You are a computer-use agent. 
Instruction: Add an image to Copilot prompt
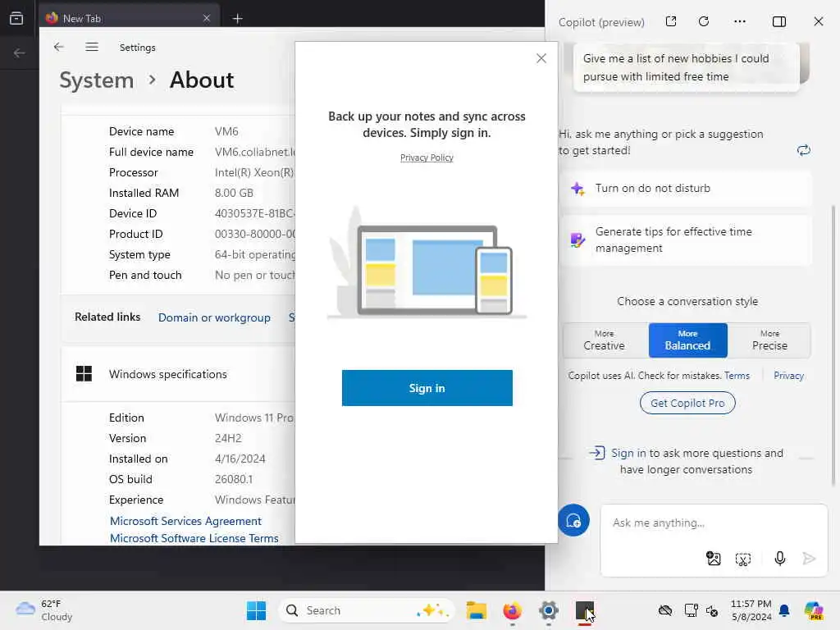point(713,559)
